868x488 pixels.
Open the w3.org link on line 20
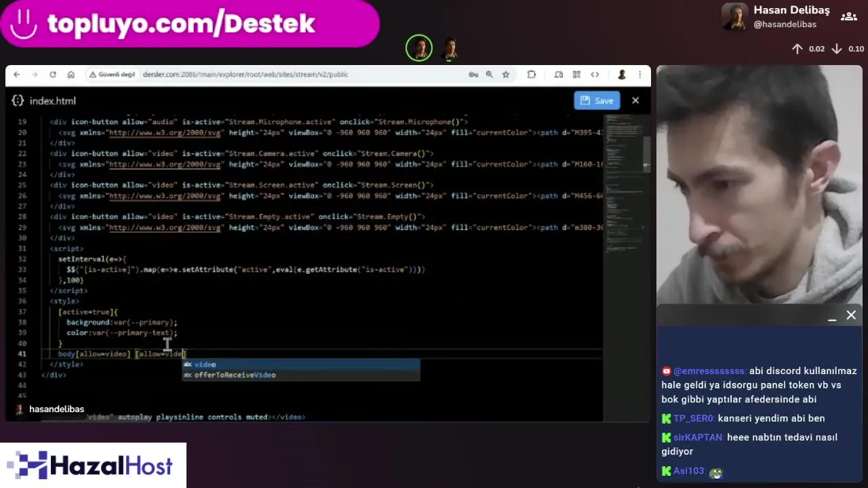[x=165, y=132]
